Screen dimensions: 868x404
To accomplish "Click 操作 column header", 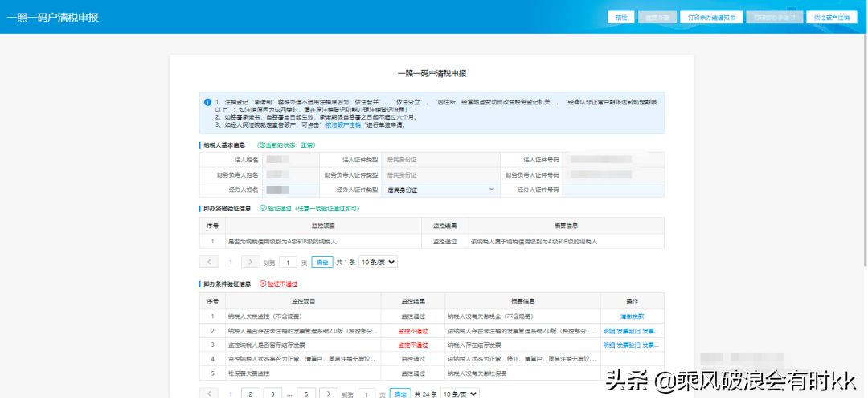I will pos(633,302).
